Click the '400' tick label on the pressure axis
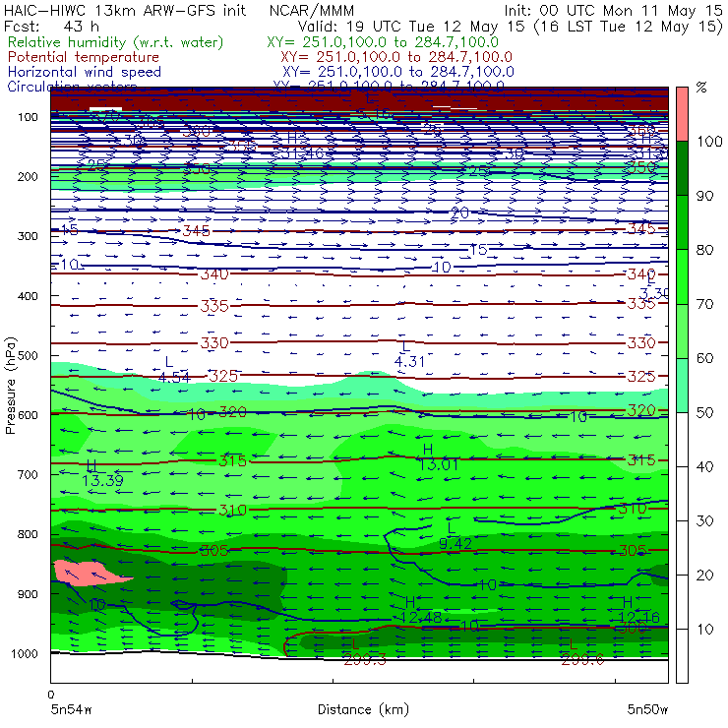 28,296
